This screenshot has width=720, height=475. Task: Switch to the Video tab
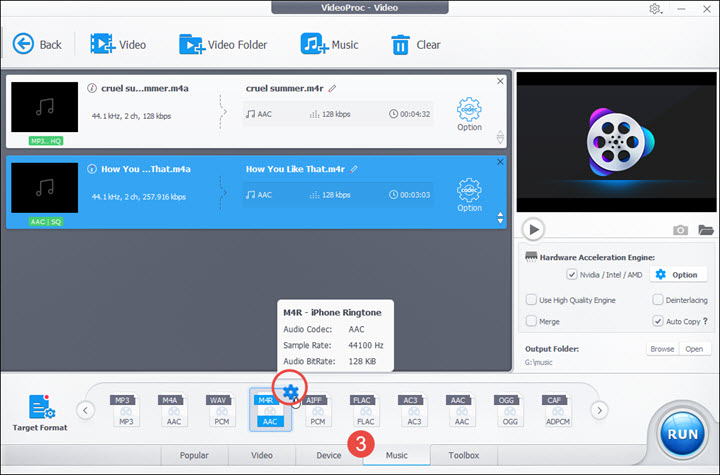pyautogui.click(x=262, y=455)
